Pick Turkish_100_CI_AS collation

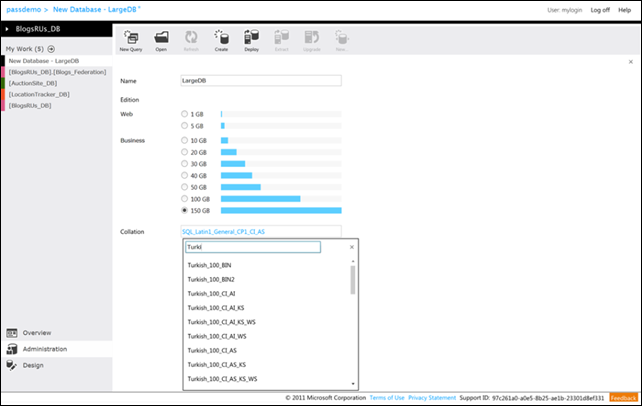pos(212,350)
